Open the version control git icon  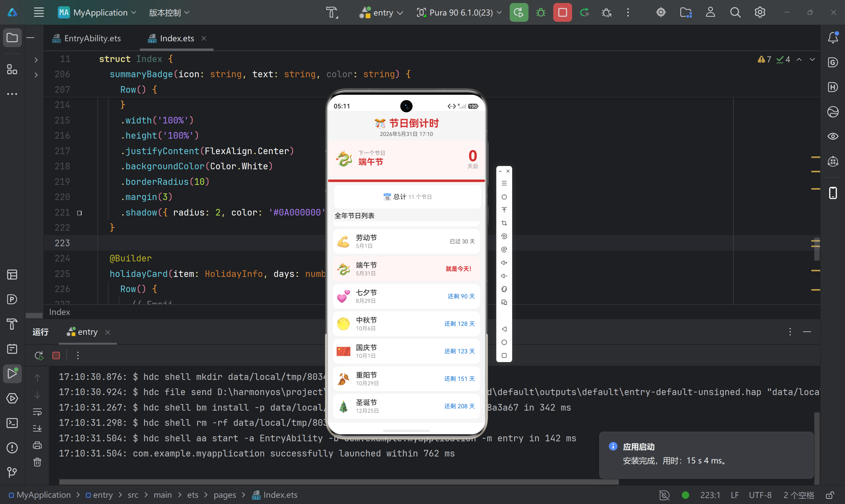tap(12, 472)
